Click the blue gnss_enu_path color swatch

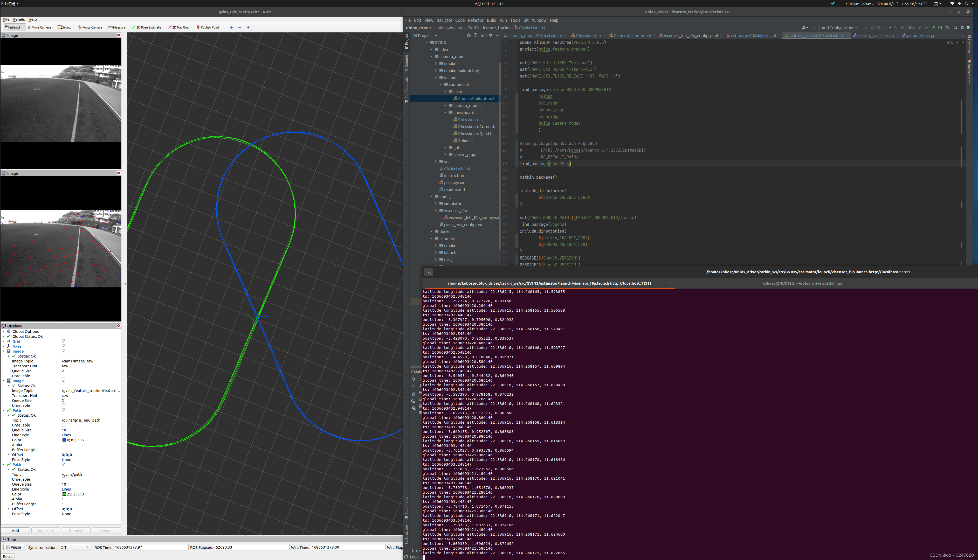tap(64, 440)
